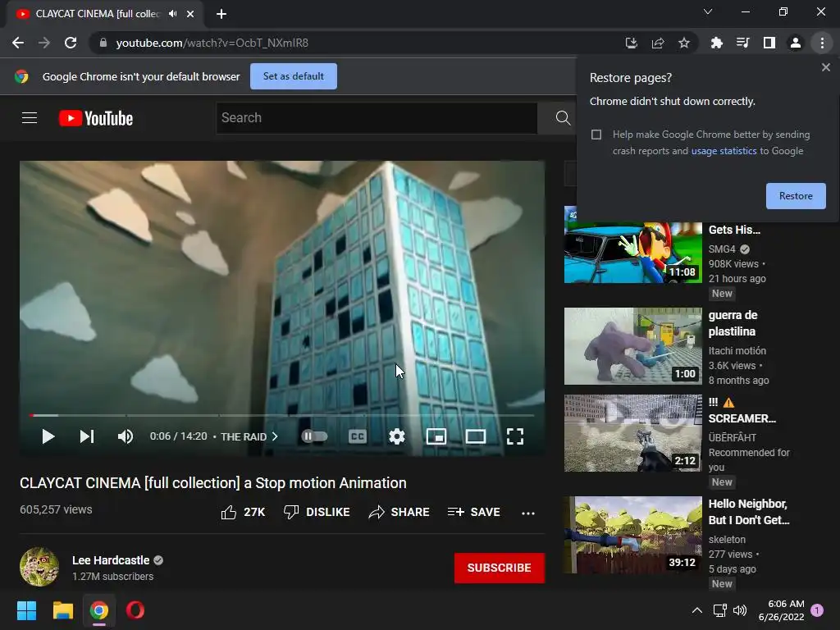Seek along the video progress bar
Screen dimensions: 840x630
pos(282,415)
